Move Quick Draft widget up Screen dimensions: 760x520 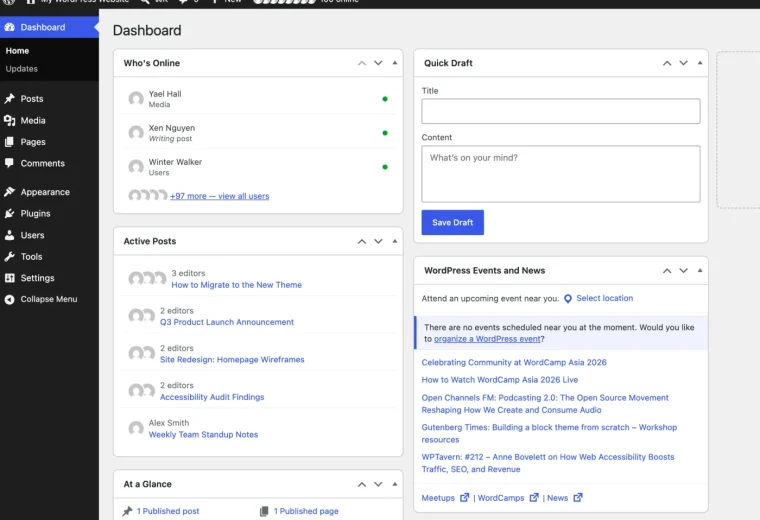(x=667, y=63)
